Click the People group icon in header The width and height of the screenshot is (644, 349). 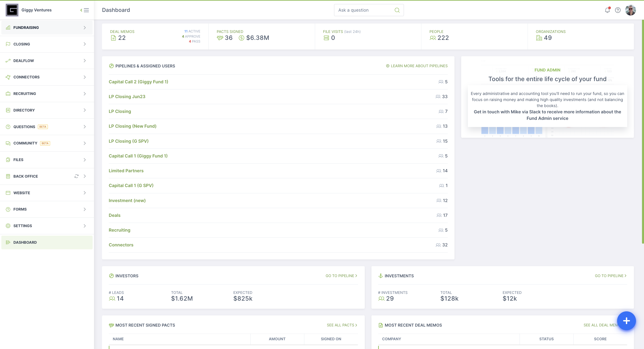pyautogui.click(x=433, y=38)
